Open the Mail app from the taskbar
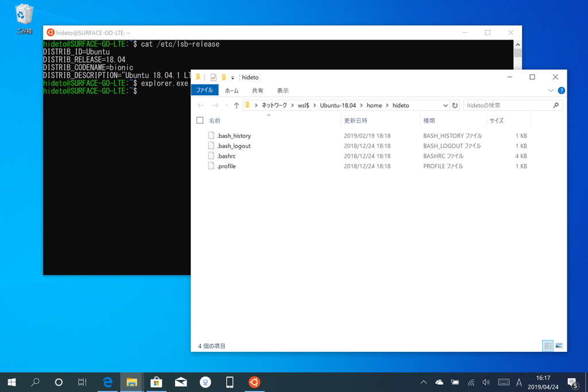The height and width of the screenshot is (392, 588). click(x=180, y=382)
